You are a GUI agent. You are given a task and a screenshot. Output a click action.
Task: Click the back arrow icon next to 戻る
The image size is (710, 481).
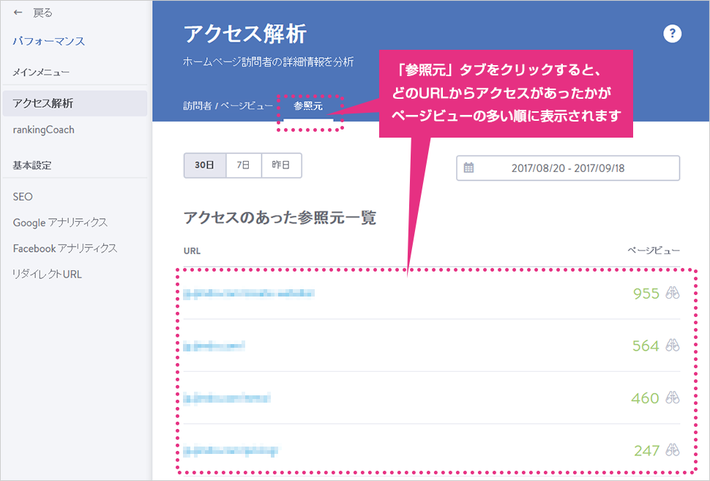pos(18,13)
